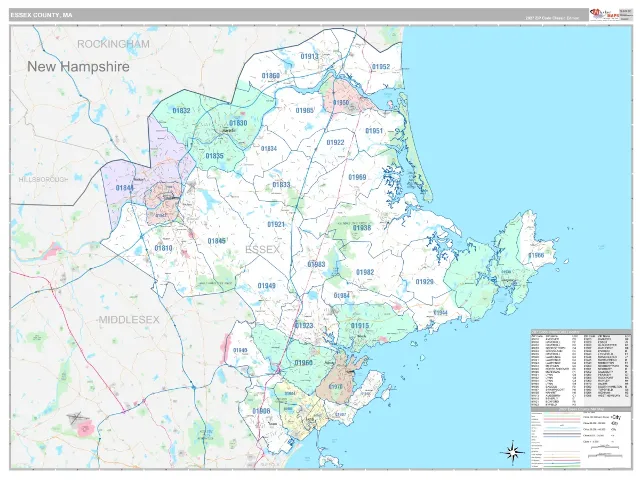Click ZIP code label 01834
This screenshot has height=480, width=640.
point(269,149)
